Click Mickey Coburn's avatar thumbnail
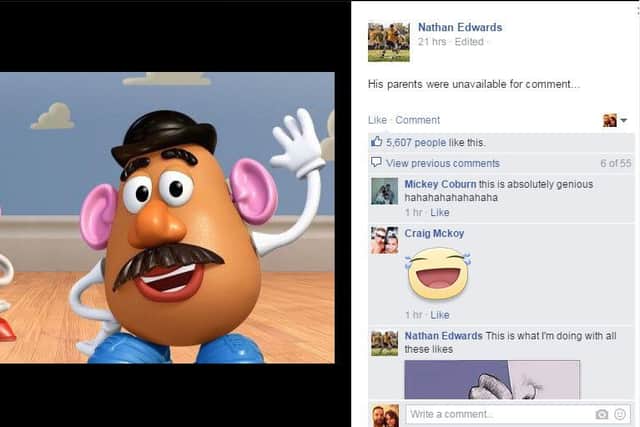640x427 pixels. (x=384, y=191)
